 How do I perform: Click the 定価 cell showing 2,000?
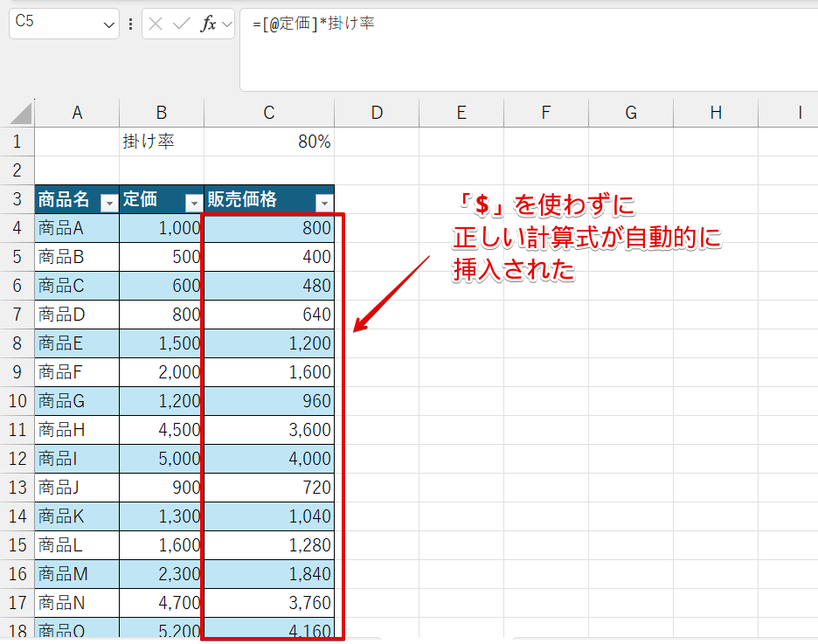(x=162, y=372)
